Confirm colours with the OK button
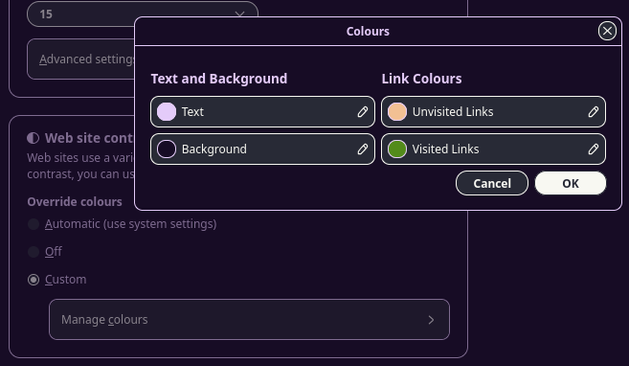 570,183
